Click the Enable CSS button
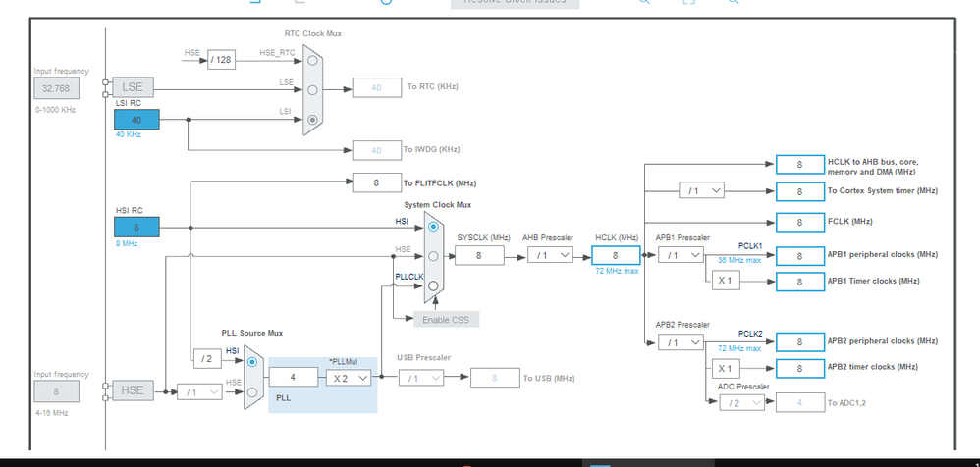The height and width of the screenshot is (467, 980). pyautogui.click(x=446, y=319)
